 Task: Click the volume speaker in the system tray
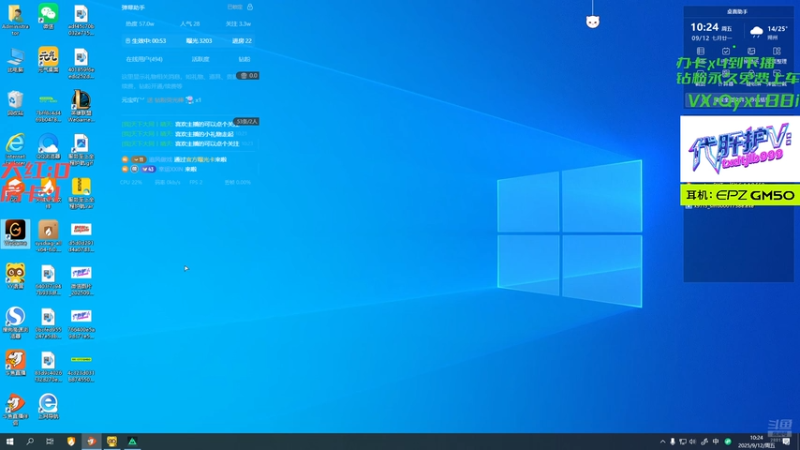point(693,442)
